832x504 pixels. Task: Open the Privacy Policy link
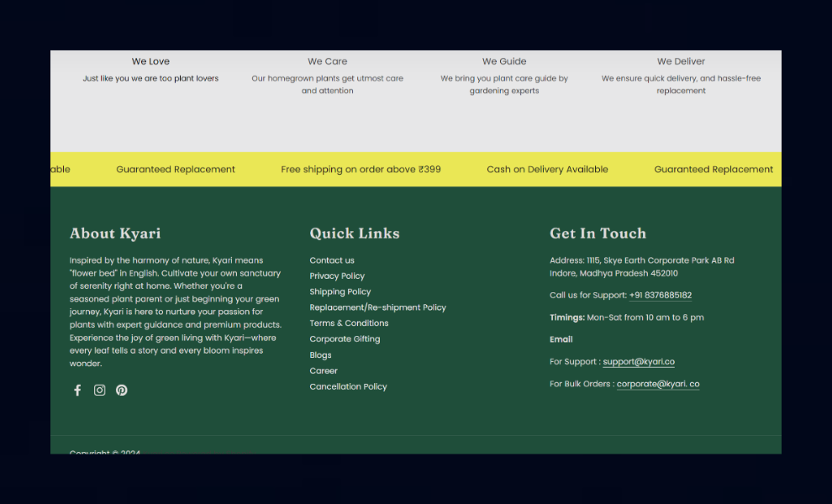coord(337,276)
